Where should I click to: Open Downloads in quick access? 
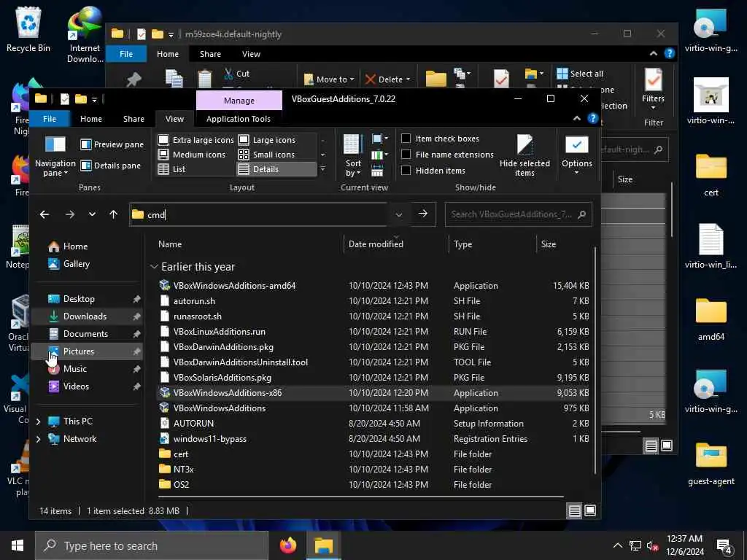(x=86, y=316)
